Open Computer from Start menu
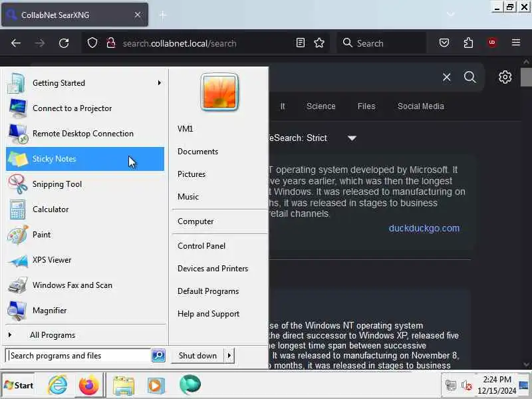The image size is (532, 399). tap(196, 221)
